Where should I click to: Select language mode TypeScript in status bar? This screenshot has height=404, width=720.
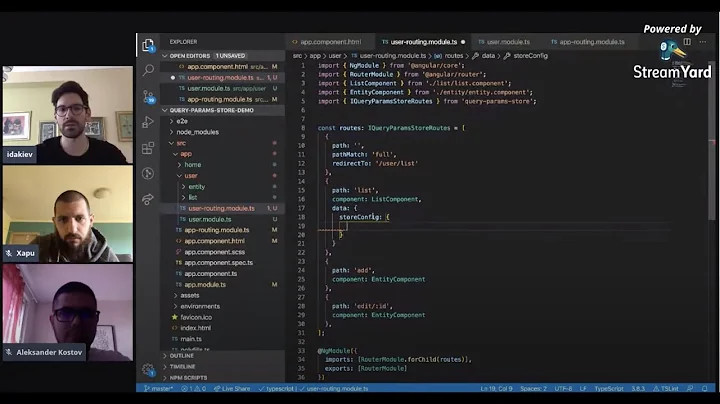(609, 388)
